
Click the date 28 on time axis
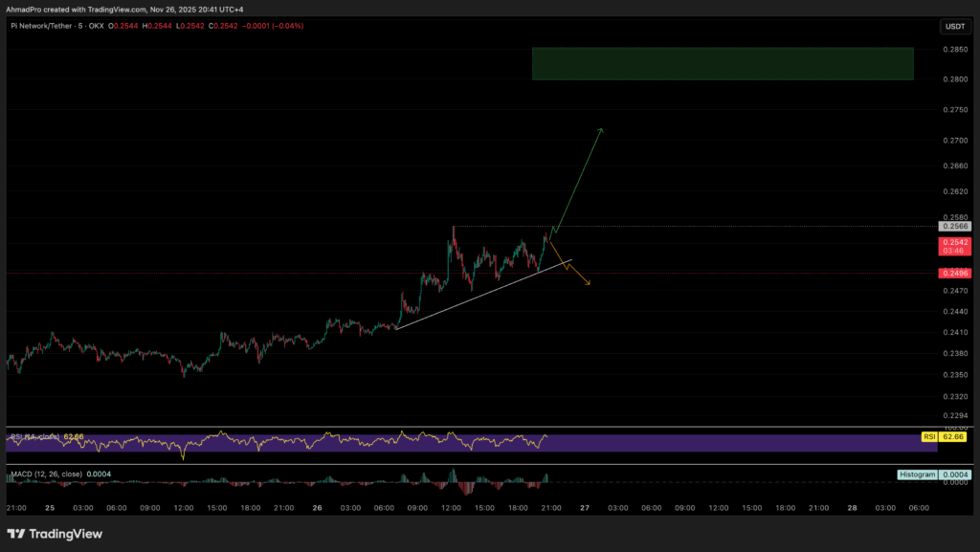pyautogui.click(x=852, y=509)
